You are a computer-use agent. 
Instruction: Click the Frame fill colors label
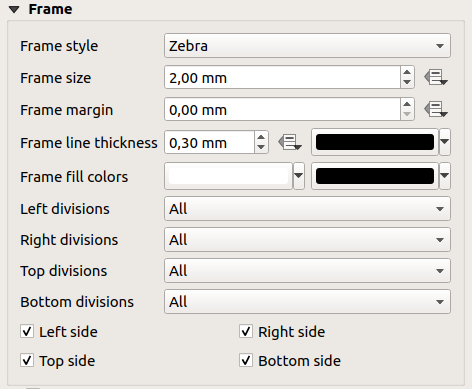[x=74, y=177]
